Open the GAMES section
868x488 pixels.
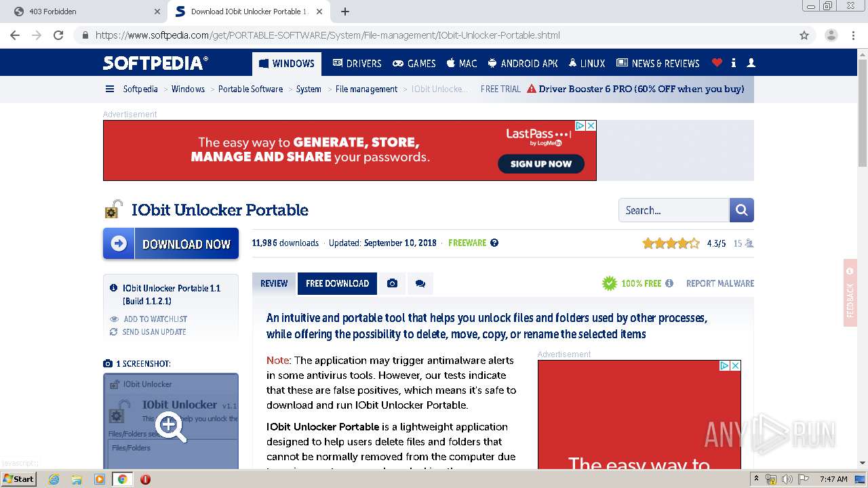pos(414,64)
